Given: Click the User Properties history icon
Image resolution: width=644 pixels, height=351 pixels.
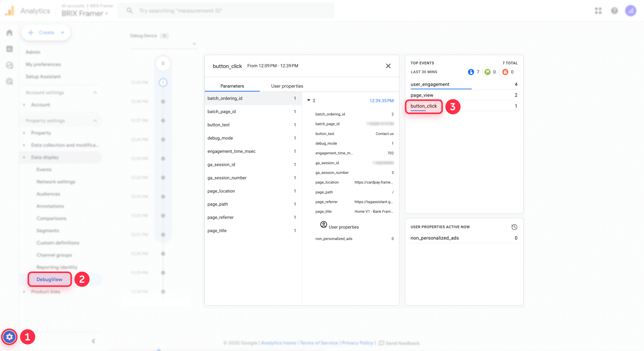Looking at the screenshot, I should pos(515,227).
